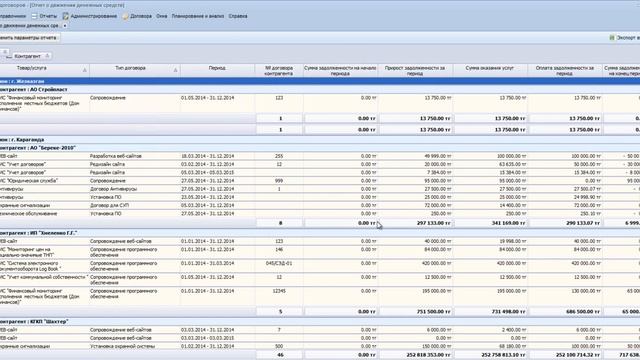Click contract number 999 cell
Screen dimensions: 640x360
pos(279,181)
